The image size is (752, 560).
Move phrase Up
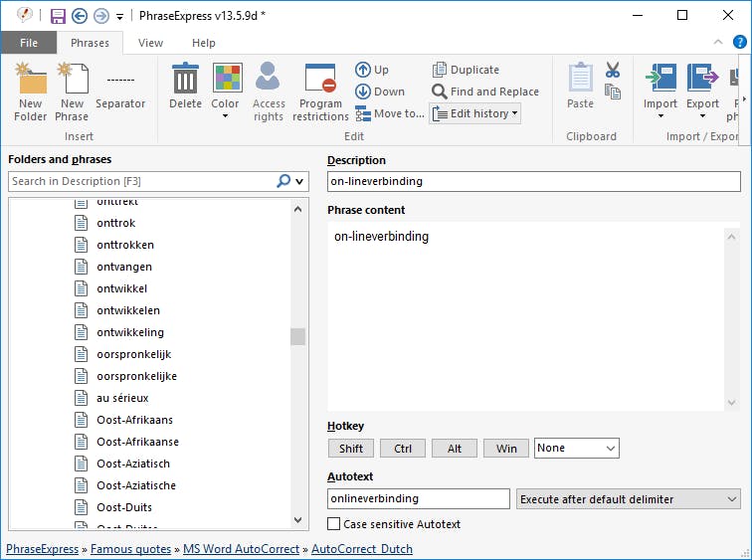[x=372, y=70]
